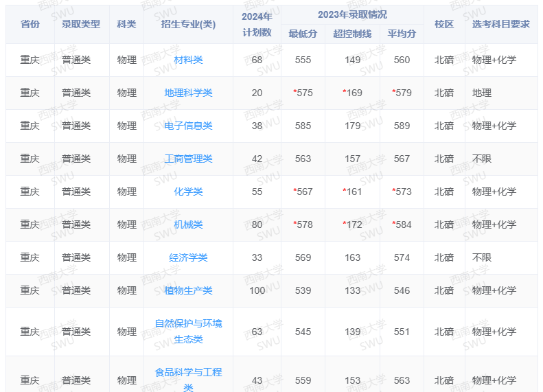The image size is (543, 392).
Task: Select plan number 80 in 机械类 row
Action: [x=257, y=224]
